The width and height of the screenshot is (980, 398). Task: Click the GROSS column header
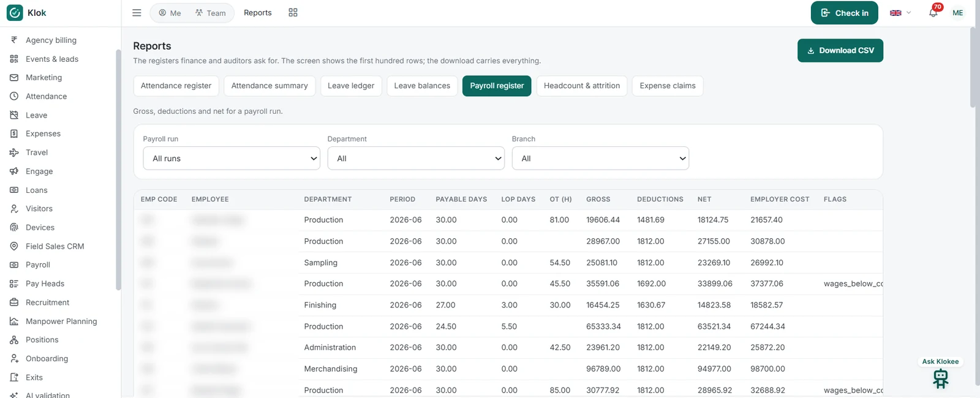[598, 199]
